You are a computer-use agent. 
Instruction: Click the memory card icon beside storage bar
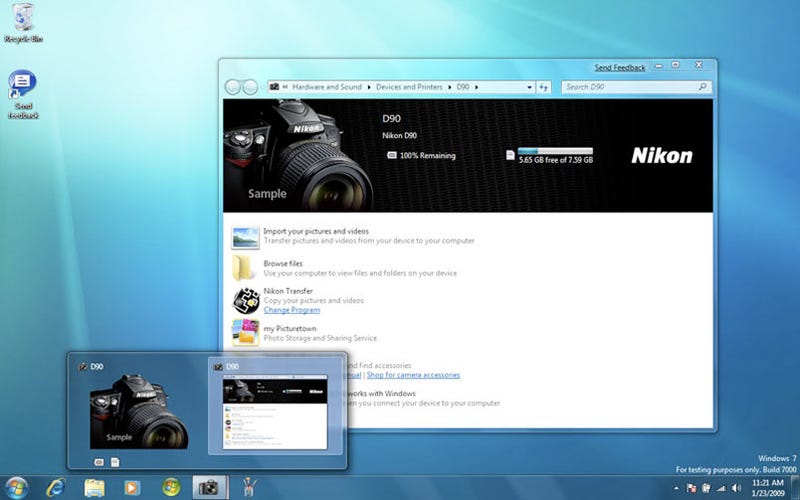pyautogui.click(x=510, y=155)
